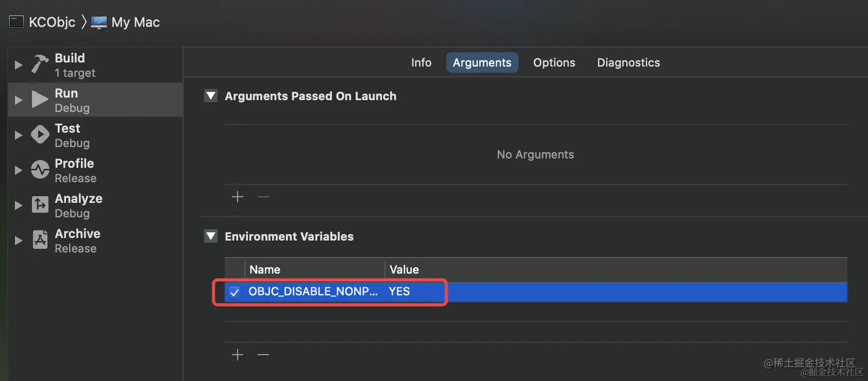Click the KCObjc scheme icon
This screenshot has height=381, width=868.
17,22
